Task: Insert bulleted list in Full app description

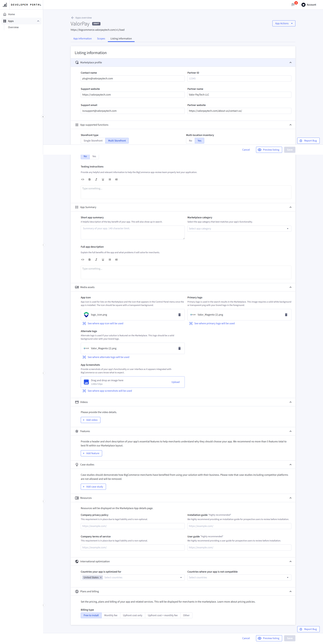Action: 110,259
